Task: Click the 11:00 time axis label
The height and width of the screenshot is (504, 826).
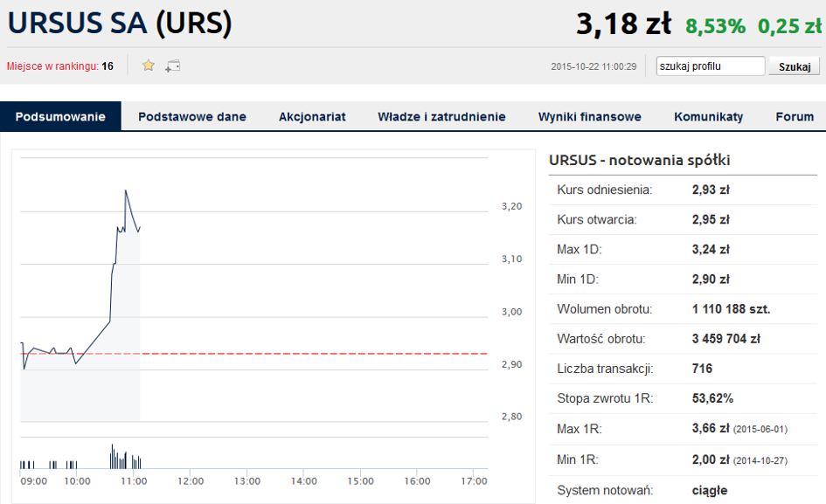Action: pos(134,480)
